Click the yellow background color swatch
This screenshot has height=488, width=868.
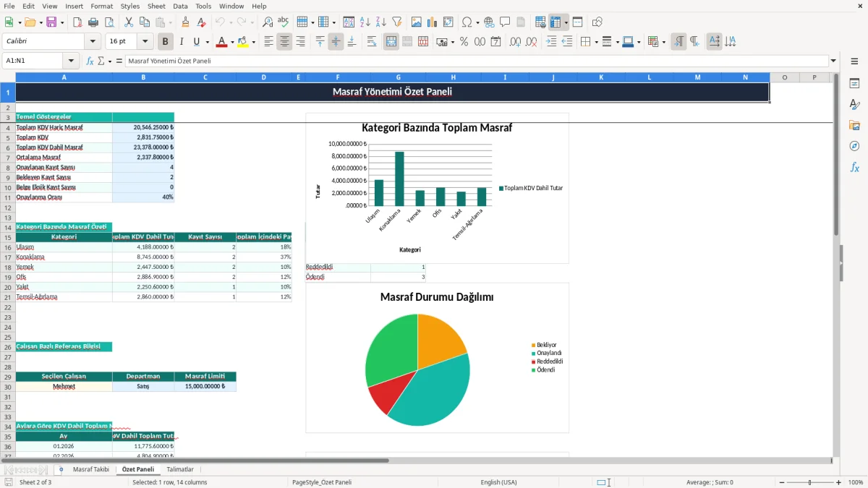(243, 42)
